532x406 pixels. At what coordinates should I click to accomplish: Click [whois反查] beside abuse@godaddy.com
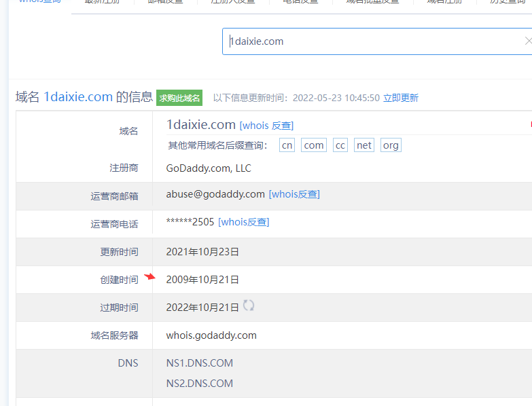294,194
